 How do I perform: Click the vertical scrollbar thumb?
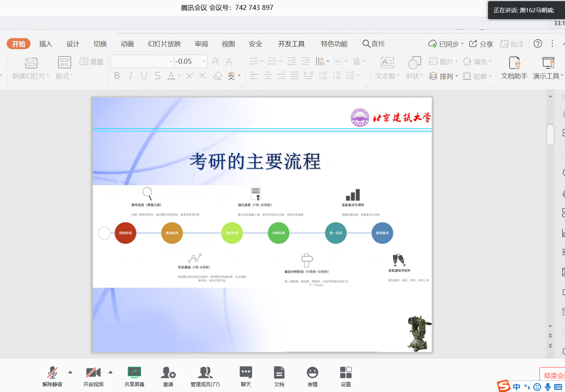click(x=550, y=134)
